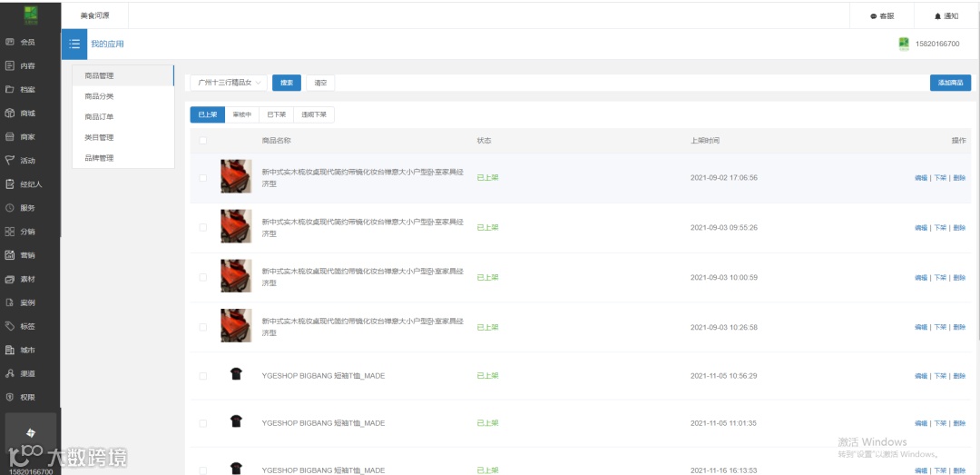Open the 营销 marketing chart icon
The width and height of the screenshot is (980, 475).
[x=9, y=255]
